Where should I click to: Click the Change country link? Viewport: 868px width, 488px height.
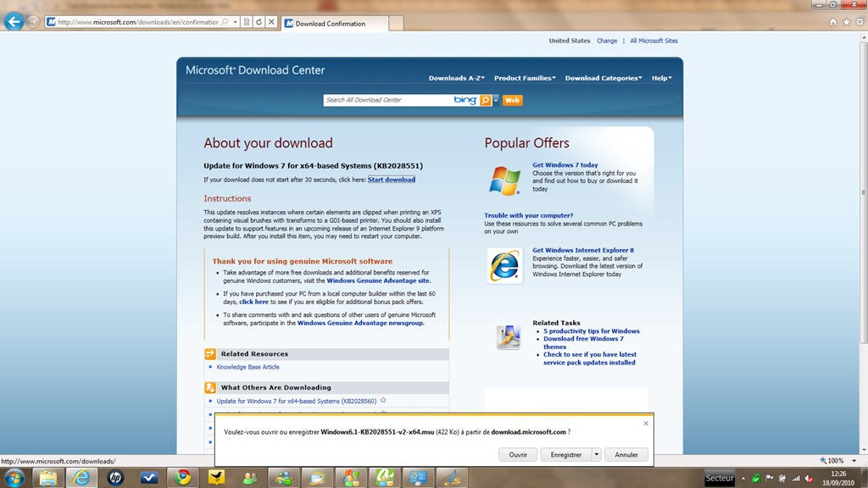tap(607, 41)
